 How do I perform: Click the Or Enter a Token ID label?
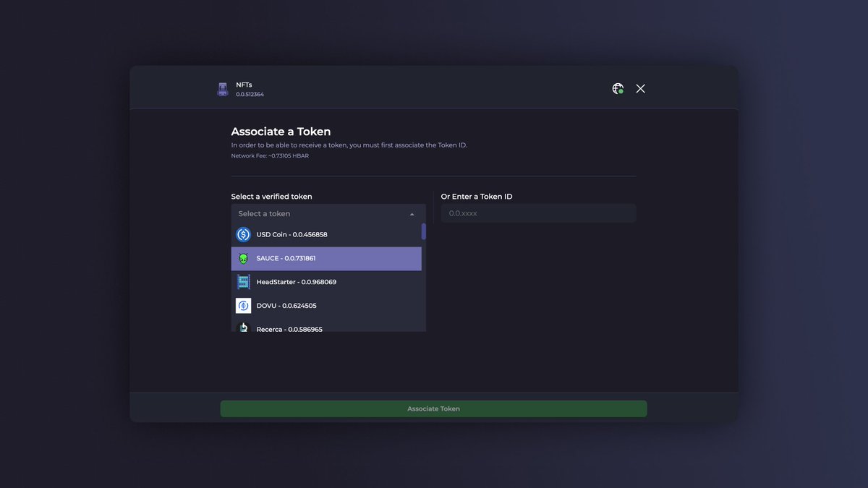point(477,197)
